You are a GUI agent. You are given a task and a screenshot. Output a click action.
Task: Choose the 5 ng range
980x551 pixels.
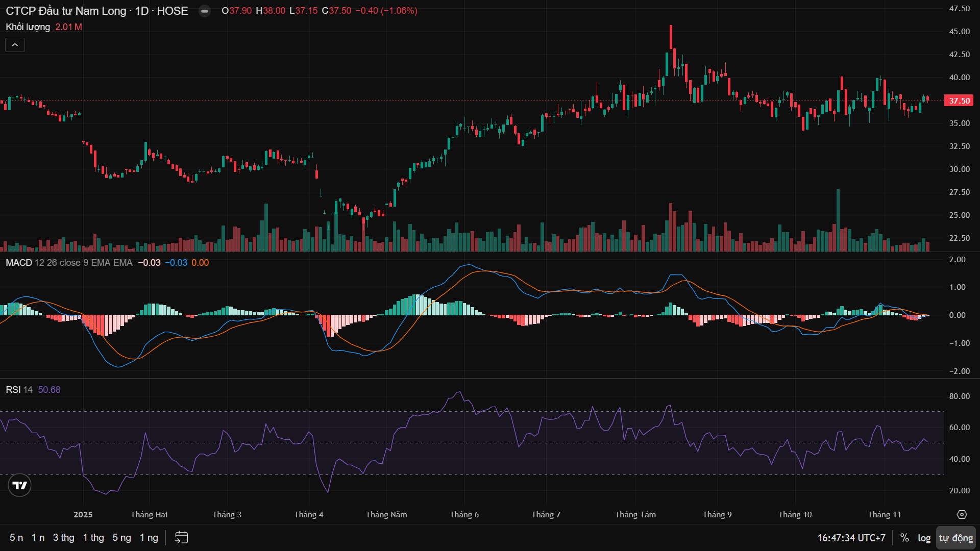121,537
